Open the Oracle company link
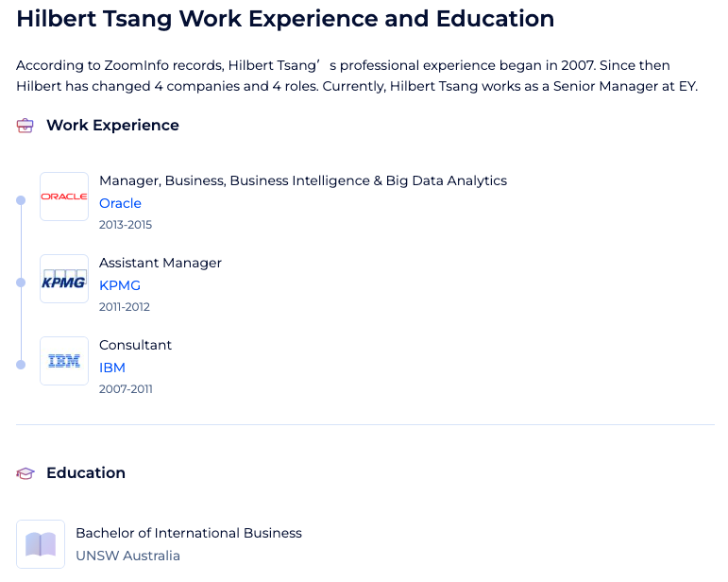This screenshot has height=582, width=728. (120, 203)
